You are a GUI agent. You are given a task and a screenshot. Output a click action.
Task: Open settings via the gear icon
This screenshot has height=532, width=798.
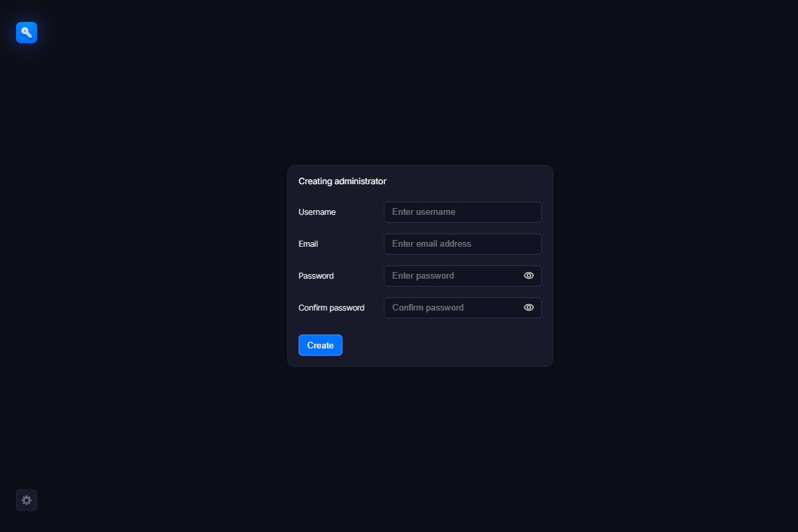(27, 500)
